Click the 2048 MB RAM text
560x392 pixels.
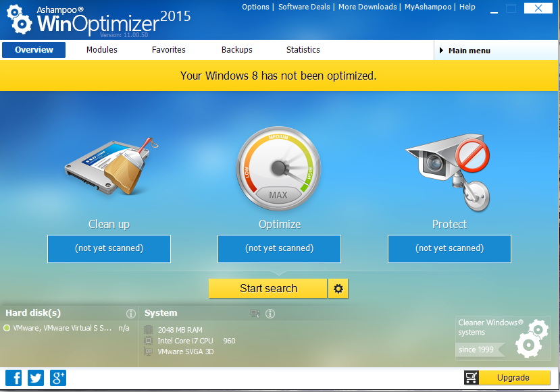[180, 330]
